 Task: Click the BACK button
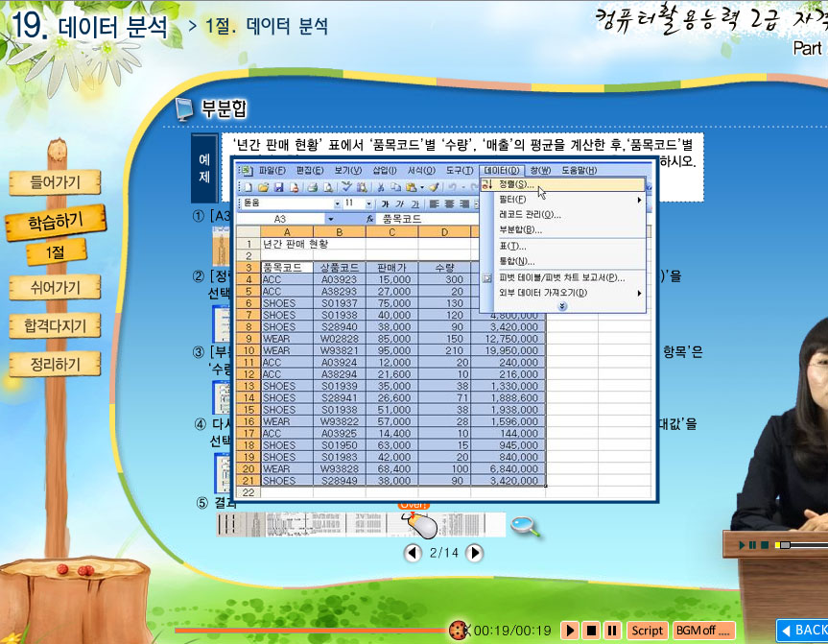pos(801,630)
